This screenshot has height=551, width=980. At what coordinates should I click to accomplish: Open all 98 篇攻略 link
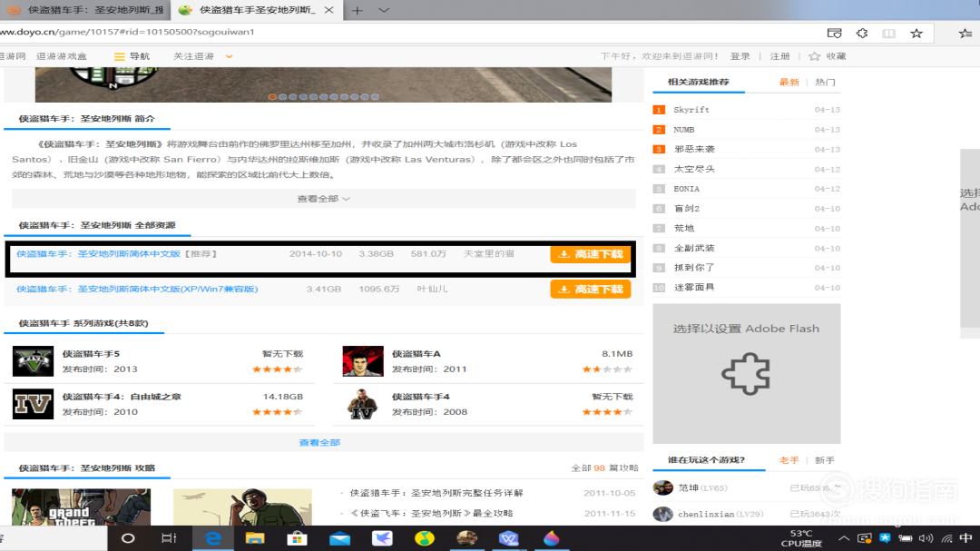tap(605, 467)
